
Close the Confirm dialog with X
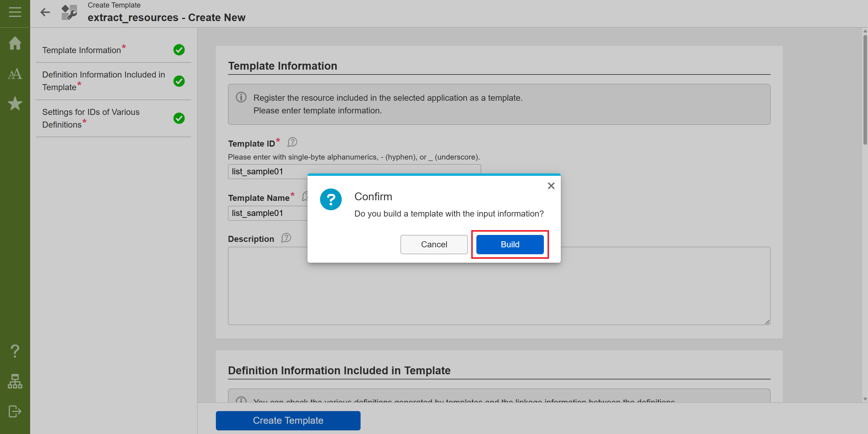(x=551, y=186)
